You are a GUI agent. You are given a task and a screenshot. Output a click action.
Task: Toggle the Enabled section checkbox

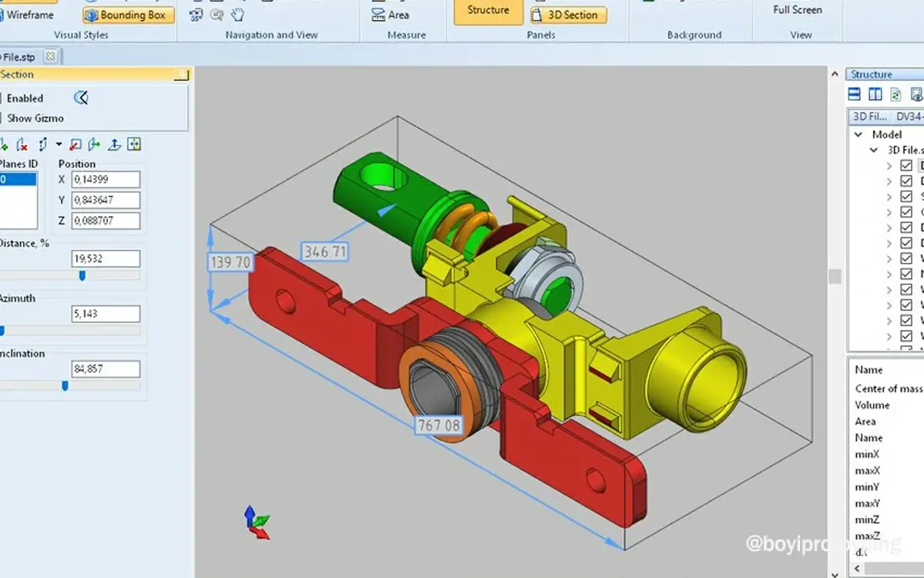coord(2,98)
